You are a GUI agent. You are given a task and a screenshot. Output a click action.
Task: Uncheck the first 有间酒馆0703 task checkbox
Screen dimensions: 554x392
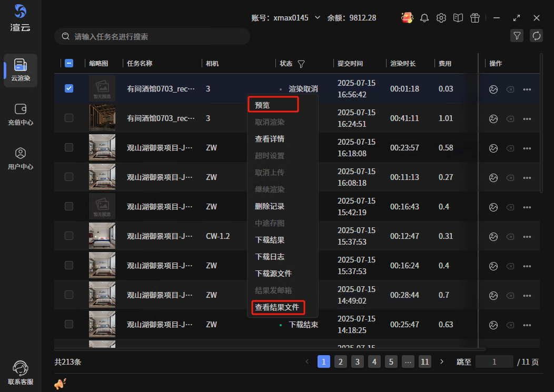[x=69, y=88]
